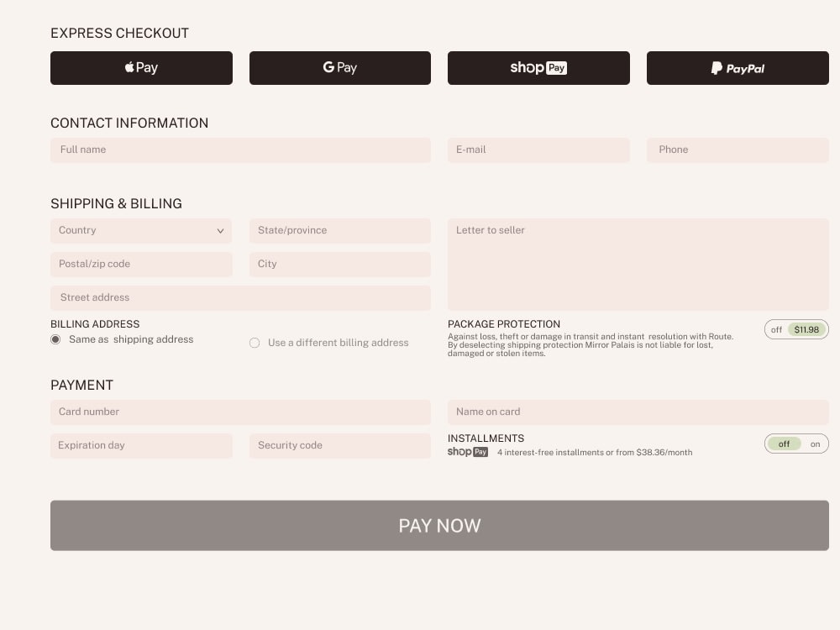Click the City input field
The image size is (840, 630).
[x=340, y=264]
